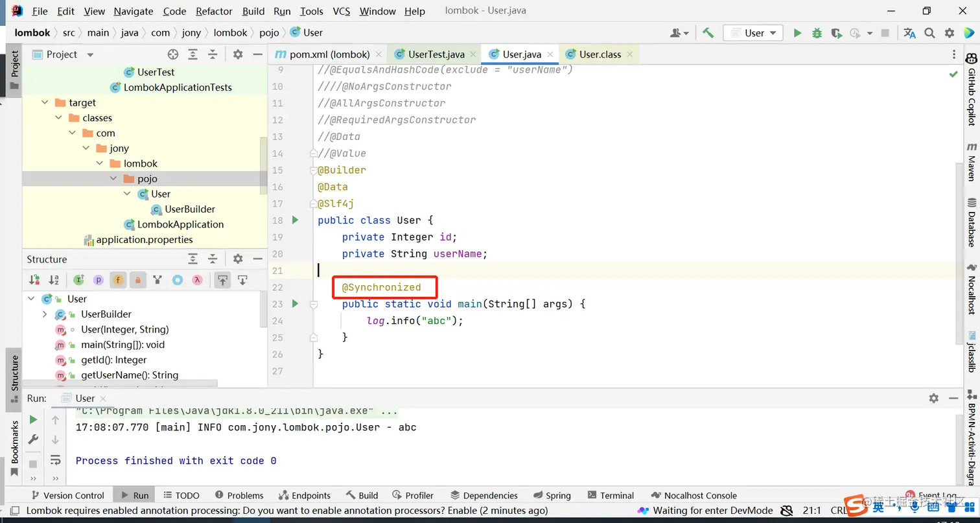Rerun User in the Run panel
Viewport: 980px width, 523px height.
pos(33,420)
